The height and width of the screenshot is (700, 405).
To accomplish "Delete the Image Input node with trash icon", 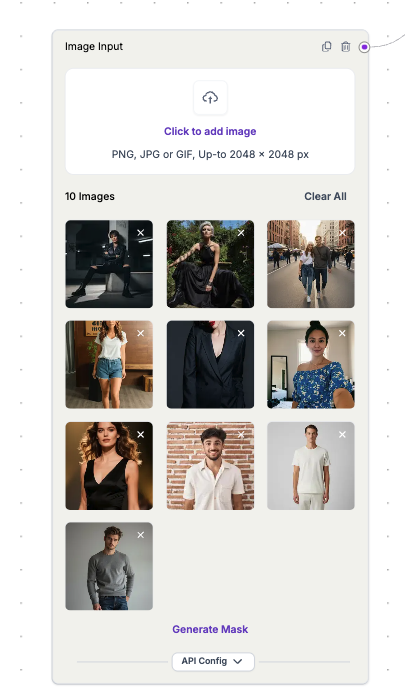I will [x=346, y=46].
